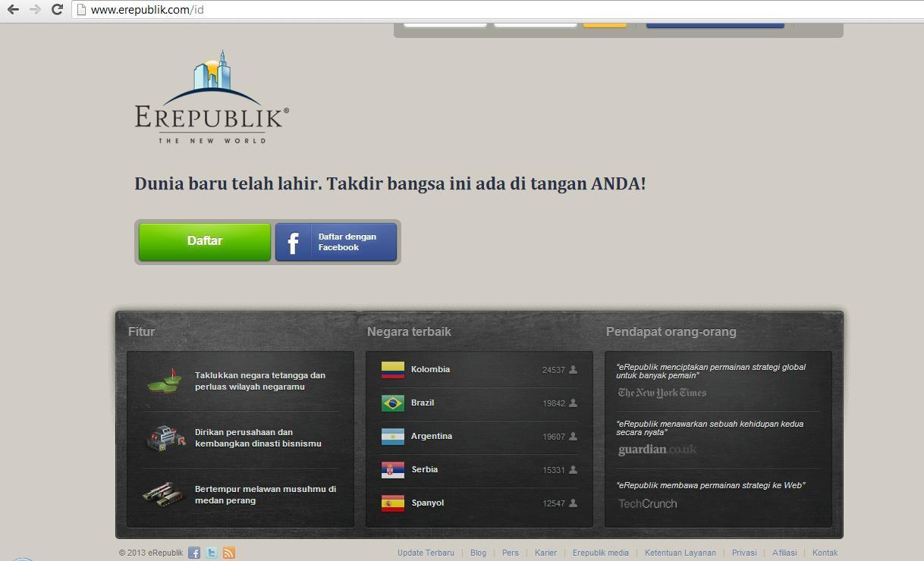Open the Pers footer link
The width and height of the screenshot is (924, 561).
[511, 553]
